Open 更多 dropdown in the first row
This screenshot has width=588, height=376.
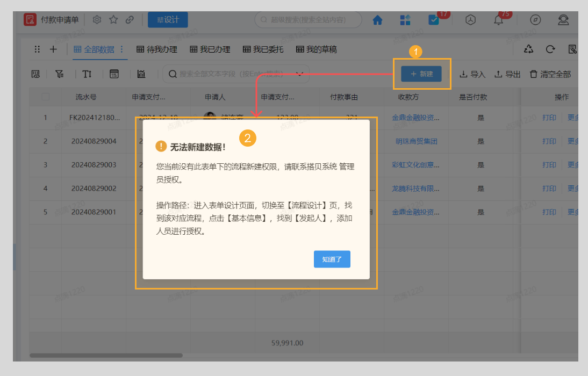point(573,118)
